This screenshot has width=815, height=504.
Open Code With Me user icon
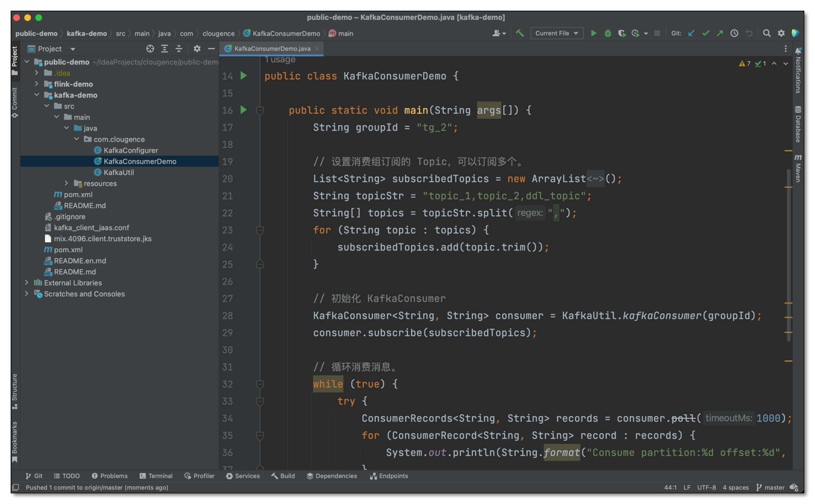click(x=499, y=33)
